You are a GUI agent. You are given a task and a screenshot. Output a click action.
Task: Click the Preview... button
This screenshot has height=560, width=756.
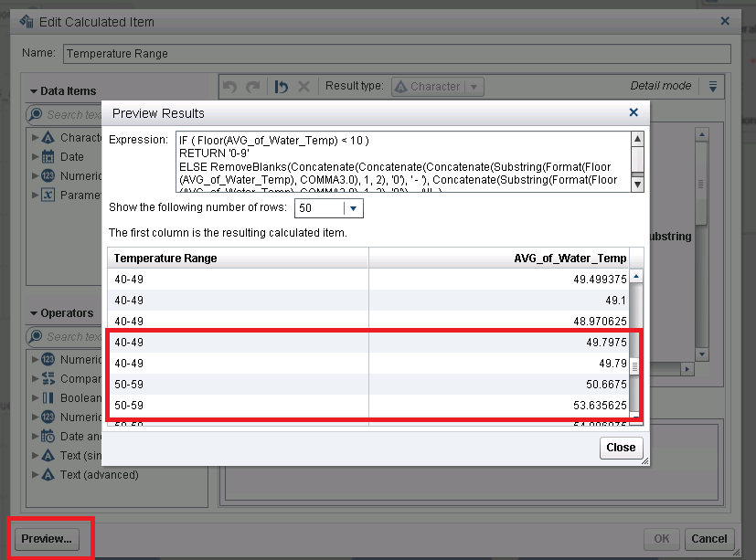[x=47, y=538]
